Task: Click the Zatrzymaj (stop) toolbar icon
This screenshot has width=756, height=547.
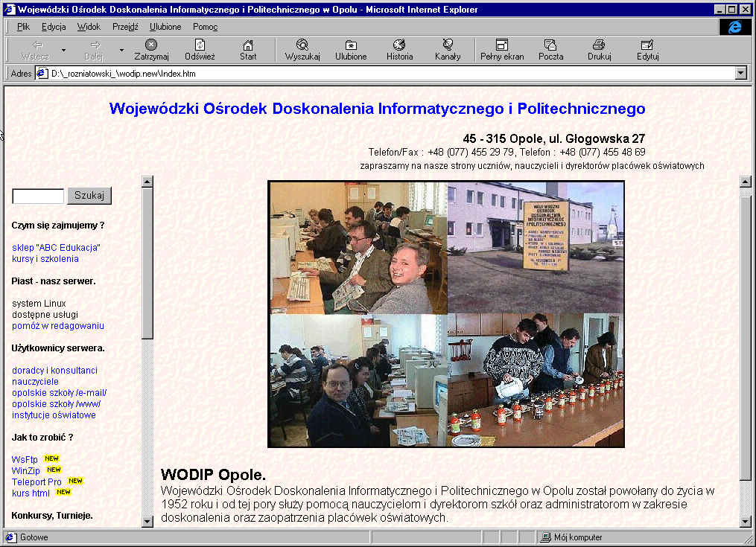Action: point(151,45)
